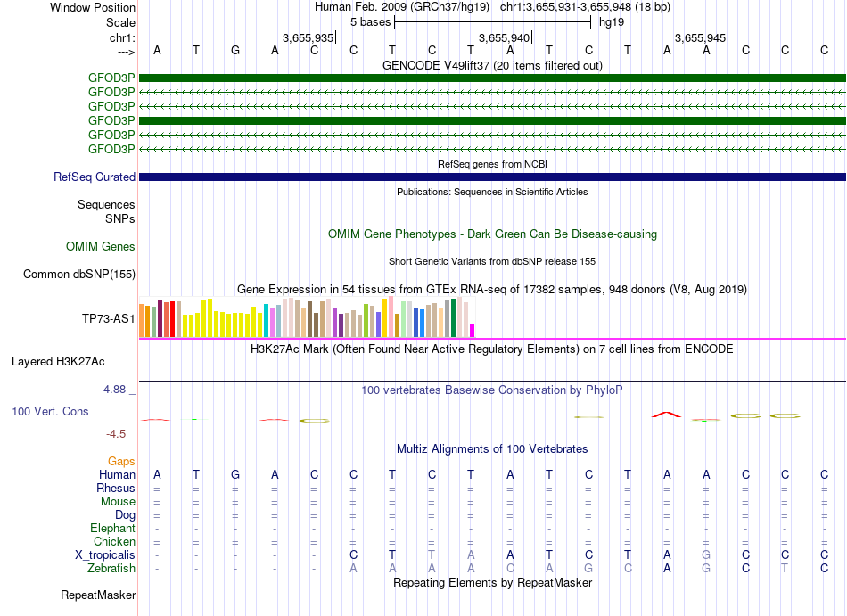Click 'Human Feb. 2009 (GRCh37/hg19)' assembly text
The image size is (847, 616).
click(x=402, y=7)
